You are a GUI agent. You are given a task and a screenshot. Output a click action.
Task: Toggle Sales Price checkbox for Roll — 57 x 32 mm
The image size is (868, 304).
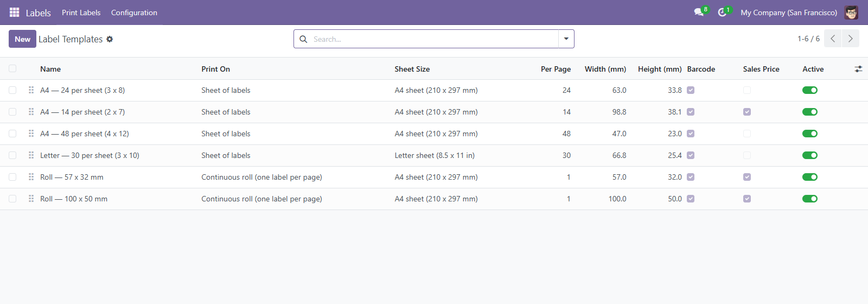coord(747,177)
